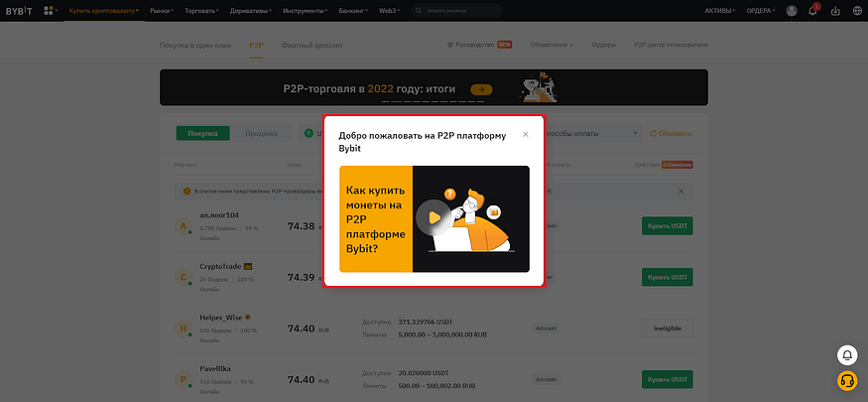Buy USDT from Pavelllka

[x=667, y=380]
